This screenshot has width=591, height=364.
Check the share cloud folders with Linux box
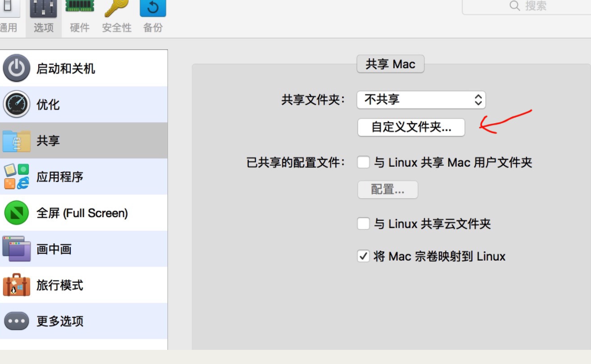363,224
